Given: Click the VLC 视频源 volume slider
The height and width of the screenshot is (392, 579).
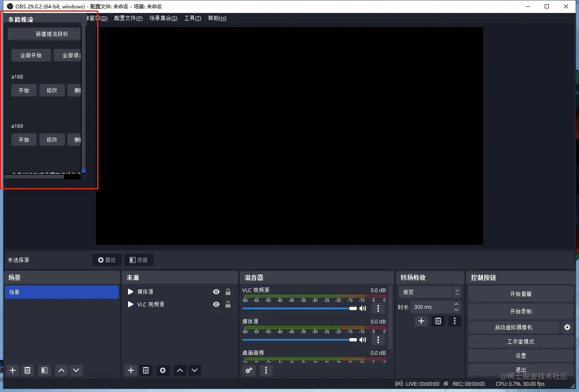Looking at the screenshot, I should 300,308.
